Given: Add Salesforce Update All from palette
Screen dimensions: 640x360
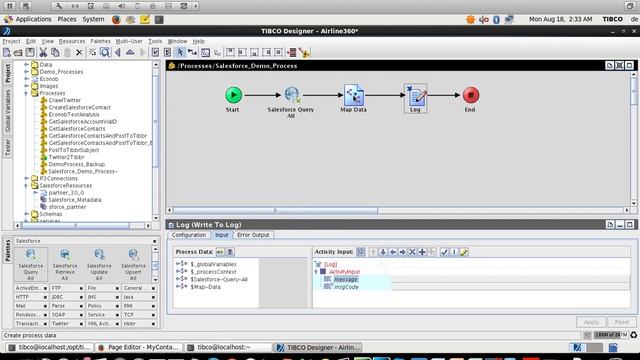Looking at the screenshot, I should (x=99, y=264).
